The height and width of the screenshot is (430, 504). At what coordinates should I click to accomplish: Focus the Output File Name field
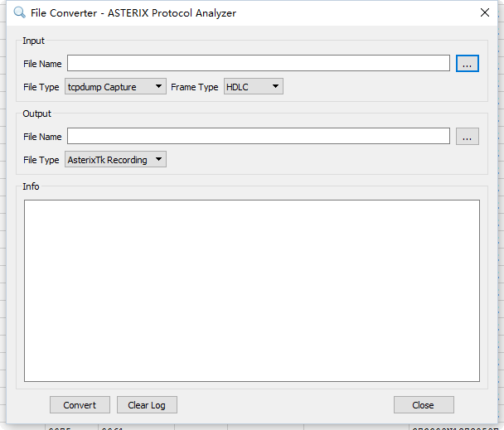259,136
